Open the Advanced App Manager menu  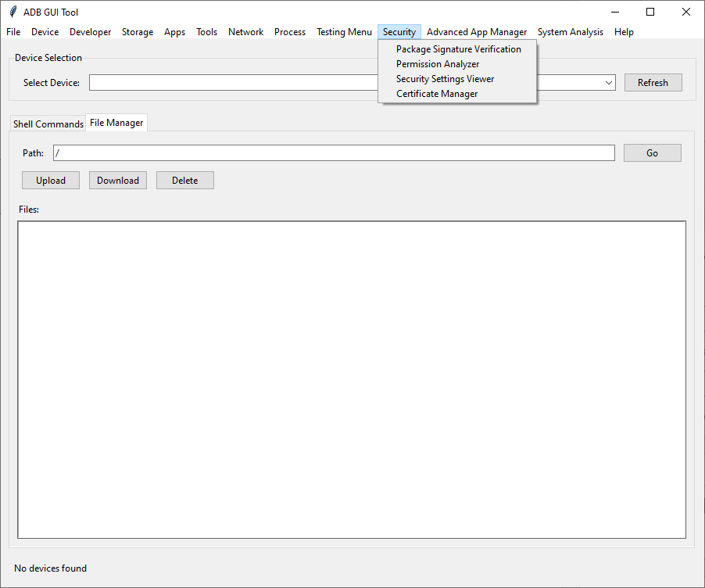pos(477,32)
